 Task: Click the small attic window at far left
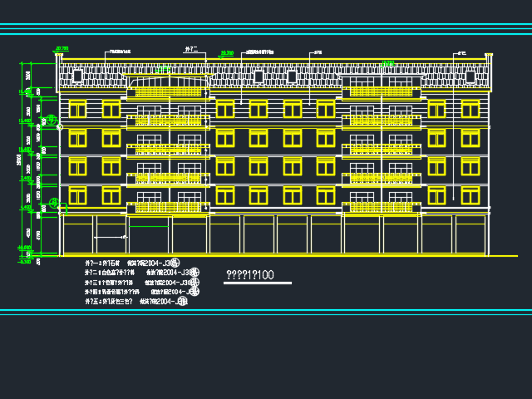point(77,76)
